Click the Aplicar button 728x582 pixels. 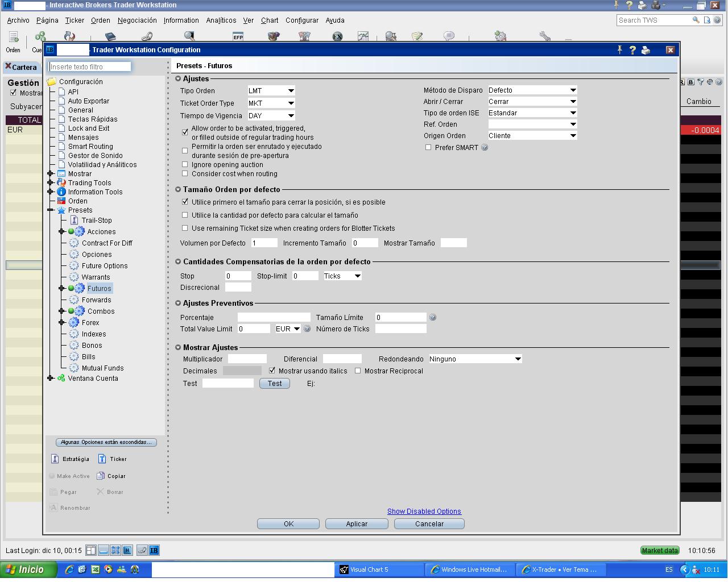[357, 523]
